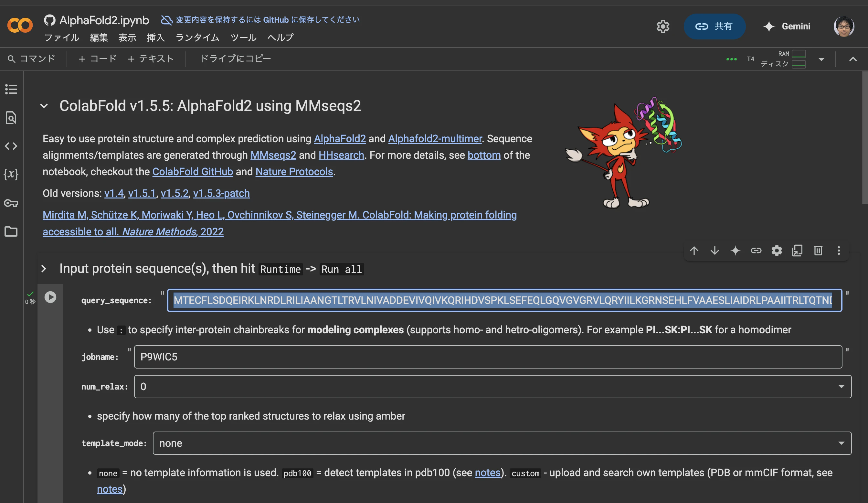
Task: Open the ファイル menu
Action: click(x=62, y=37)
